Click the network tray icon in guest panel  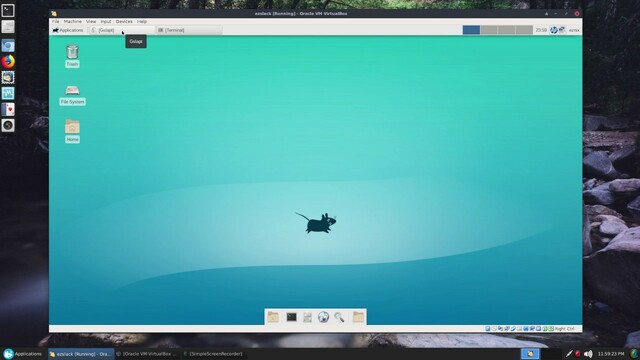(562, 30)
